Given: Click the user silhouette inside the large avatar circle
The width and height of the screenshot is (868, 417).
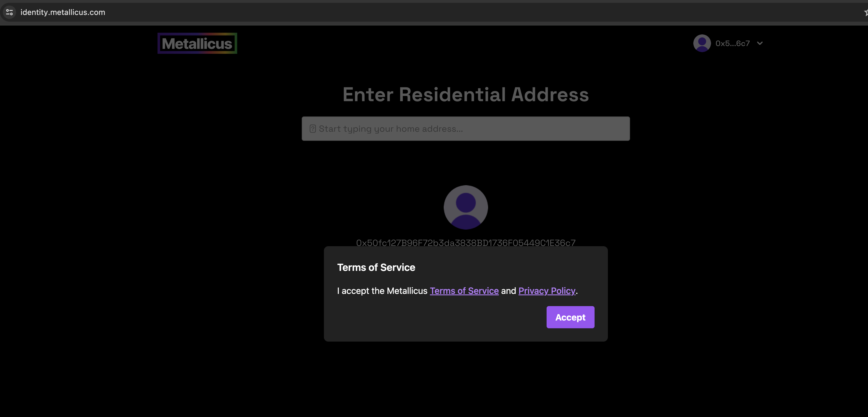Looking at the screenshot, I should (x=466, y=208).
